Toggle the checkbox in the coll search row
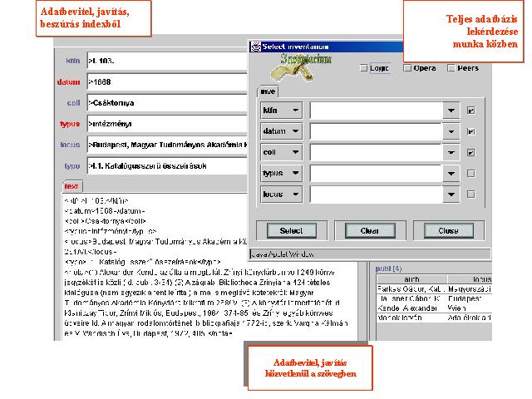 [x=471, y=153]
